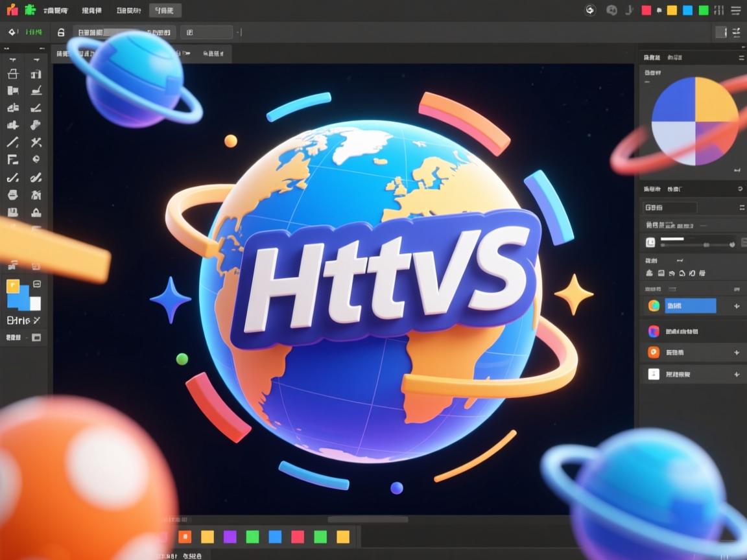Expand the orange layer's chevron in the Layers panel
Screen dimensions: 747x560
click(x=737, y=352)
